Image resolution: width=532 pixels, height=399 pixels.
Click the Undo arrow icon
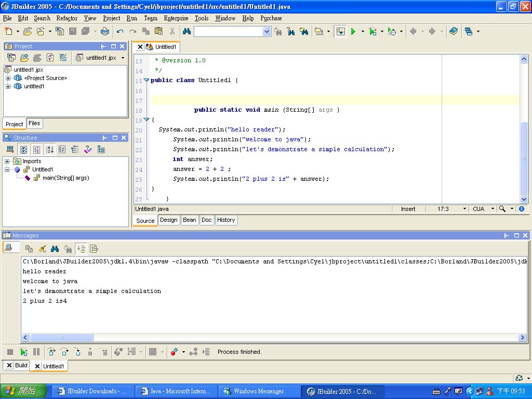pyautogui.click(x=120, y=31)
